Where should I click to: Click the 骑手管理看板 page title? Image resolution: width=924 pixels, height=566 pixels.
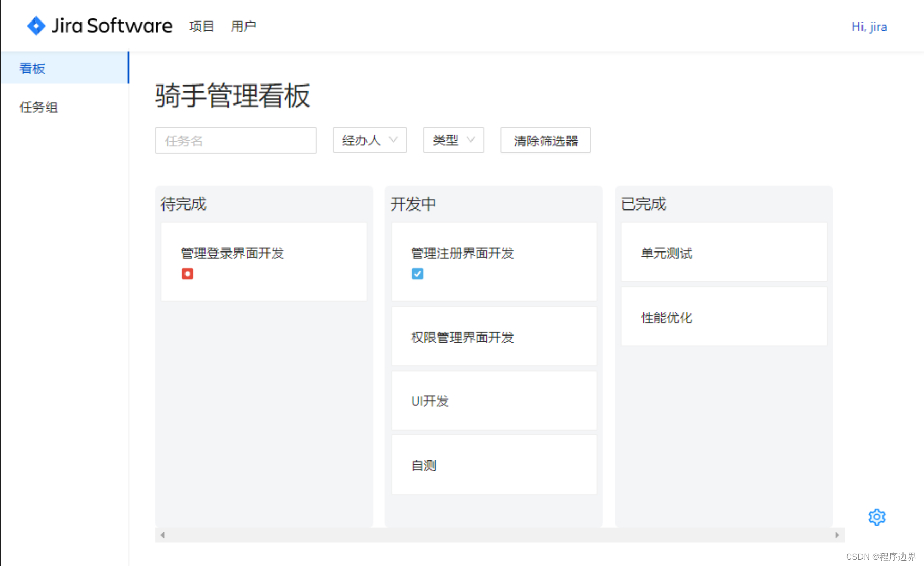point(233,96)
